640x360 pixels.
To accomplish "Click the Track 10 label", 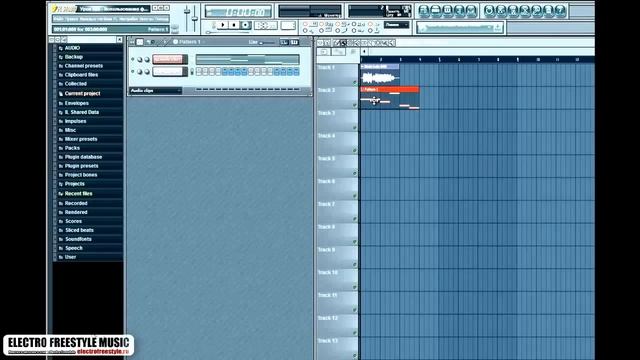I will [328, 272].
